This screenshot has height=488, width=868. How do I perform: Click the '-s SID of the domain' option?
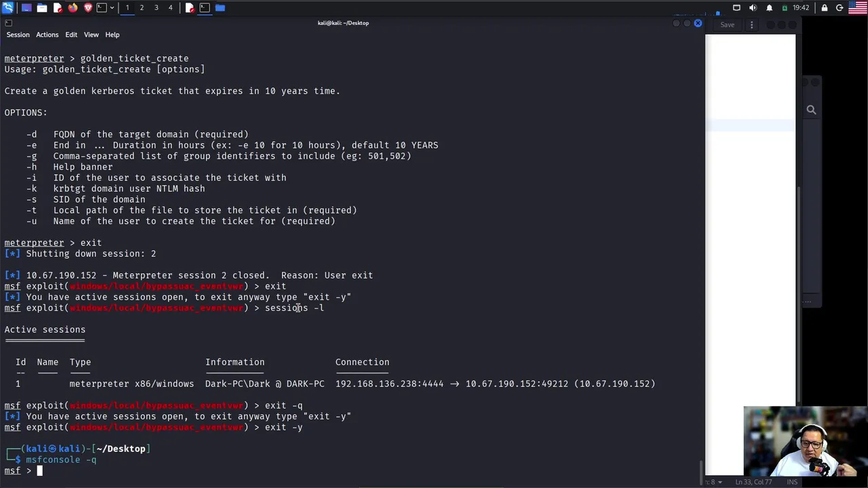pyautogui.click(x=85, y=199)
